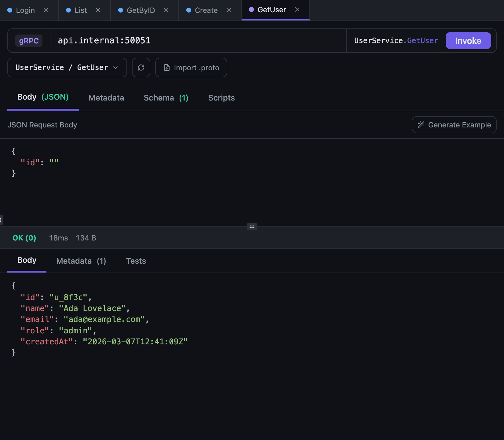Click the refresh methods icon button
The height and width of the screenshot is (440, 504).
(141, 68)
